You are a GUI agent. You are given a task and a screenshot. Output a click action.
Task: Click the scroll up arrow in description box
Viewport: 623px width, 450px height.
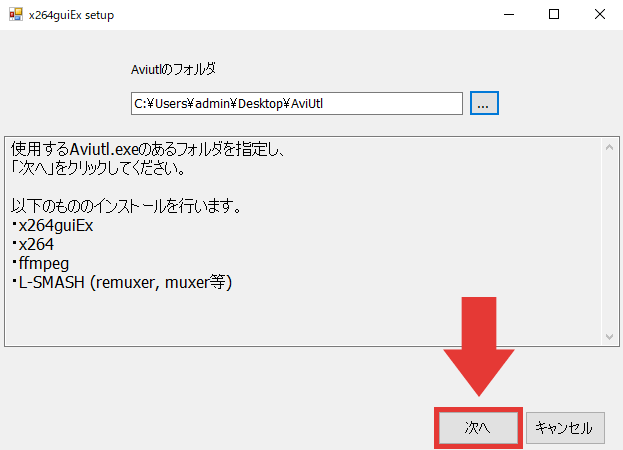pos(609,147)
